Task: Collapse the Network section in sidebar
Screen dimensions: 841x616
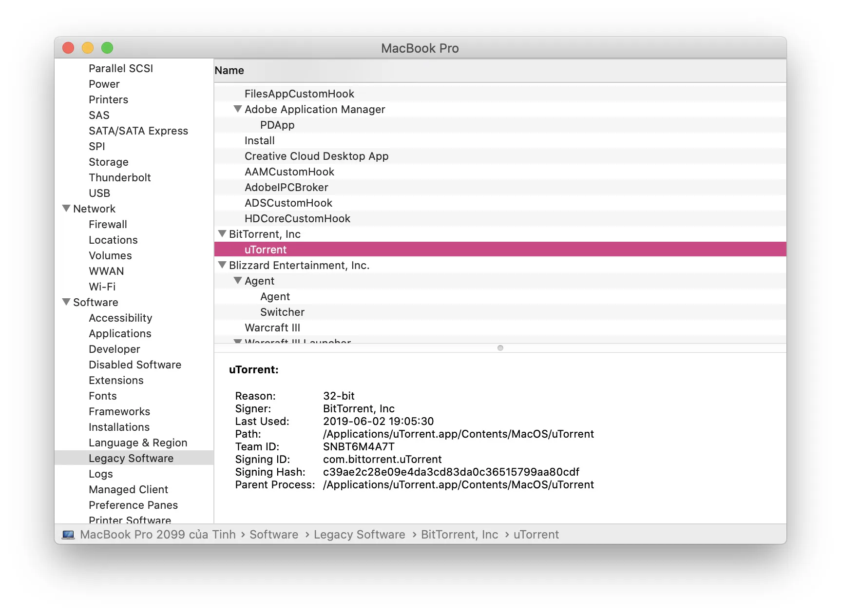Action: tap(67, 209)
